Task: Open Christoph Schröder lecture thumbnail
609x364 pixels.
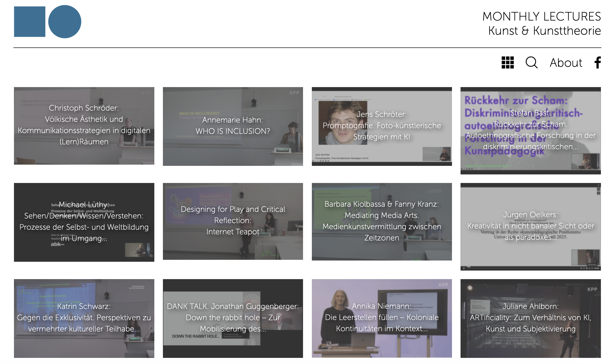Action: (x=84, y=125)
